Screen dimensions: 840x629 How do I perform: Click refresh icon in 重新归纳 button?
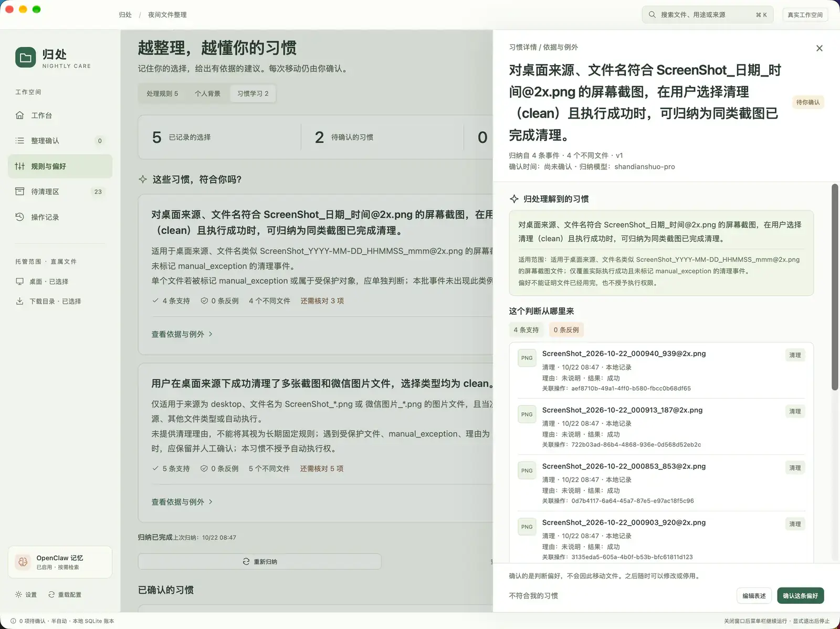pyautogui.click(x=246, y=561)
